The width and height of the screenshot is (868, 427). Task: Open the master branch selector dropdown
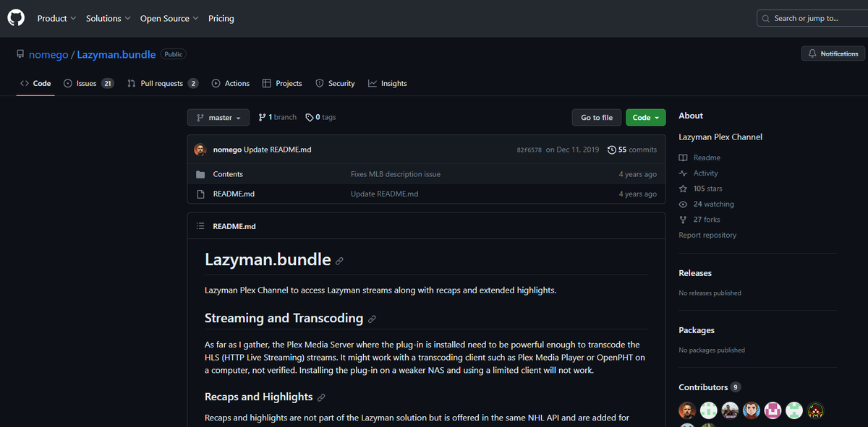click(x=218, y=117)
